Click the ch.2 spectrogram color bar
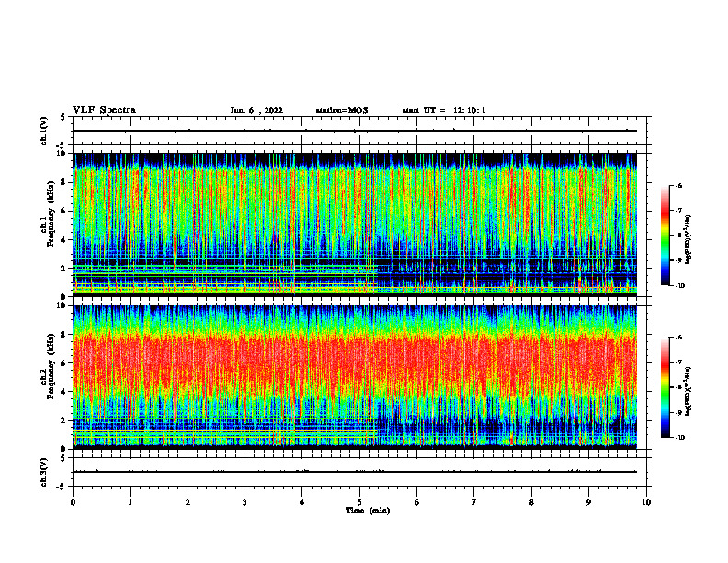 (x=665, y=387)
